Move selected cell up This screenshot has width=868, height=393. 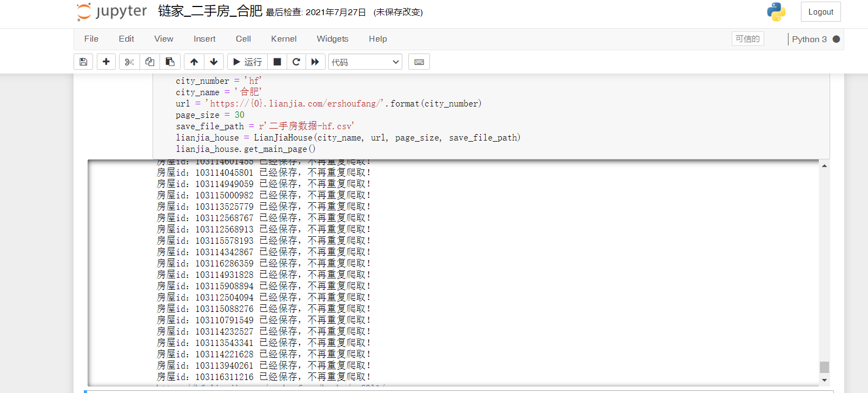[x=194, y=62]
